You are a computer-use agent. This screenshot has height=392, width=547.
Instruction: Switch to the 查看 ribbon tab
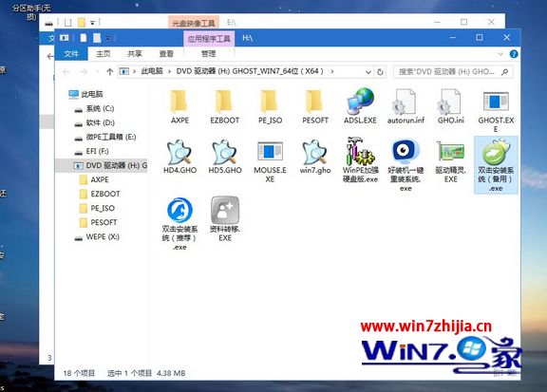click(166, 54)
